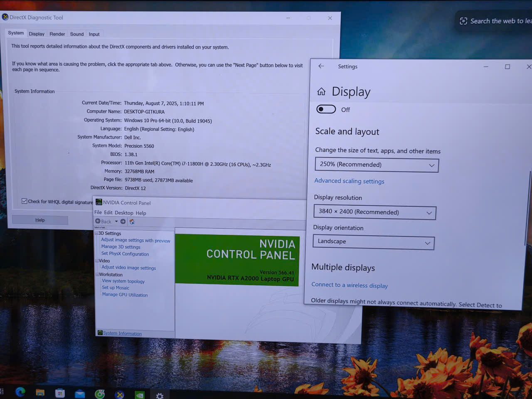
Task: Switch to Display tab in DirectX tool
Action: [x=37, y=34]
